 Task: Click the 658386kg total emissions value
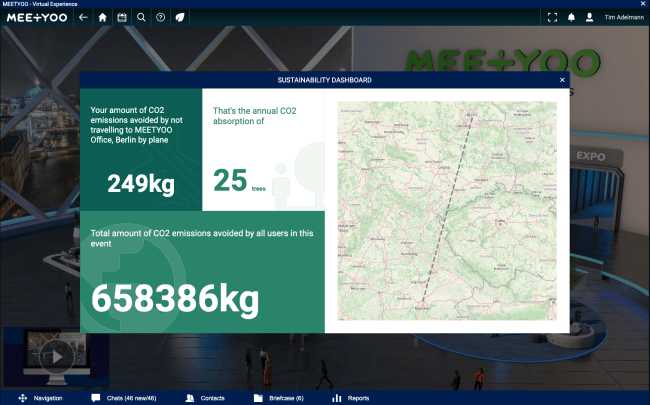[x=175, y=299]
